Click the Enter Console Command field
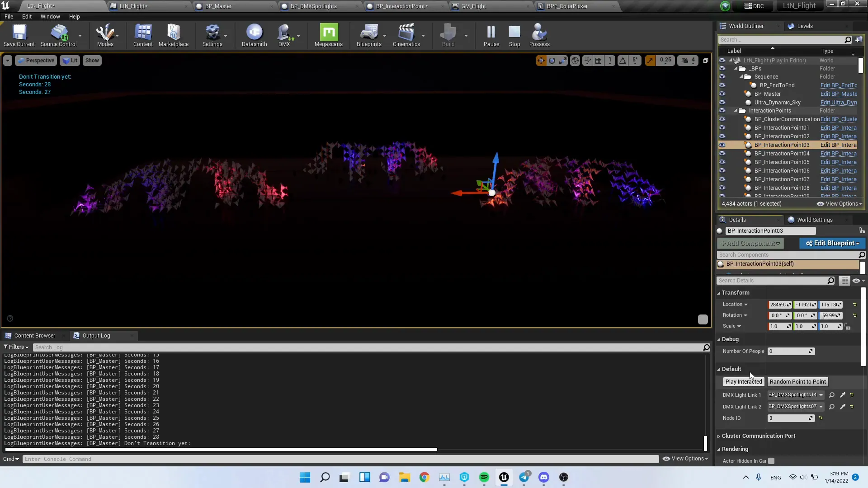 (340, 459)
